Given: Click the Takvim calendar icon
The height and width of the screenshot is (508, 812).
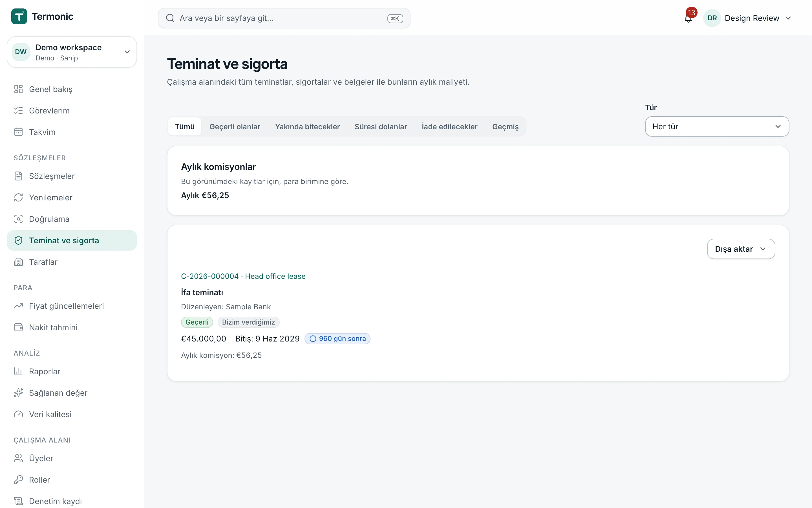Looking at the screenshot, I should (x=18, y=132).
